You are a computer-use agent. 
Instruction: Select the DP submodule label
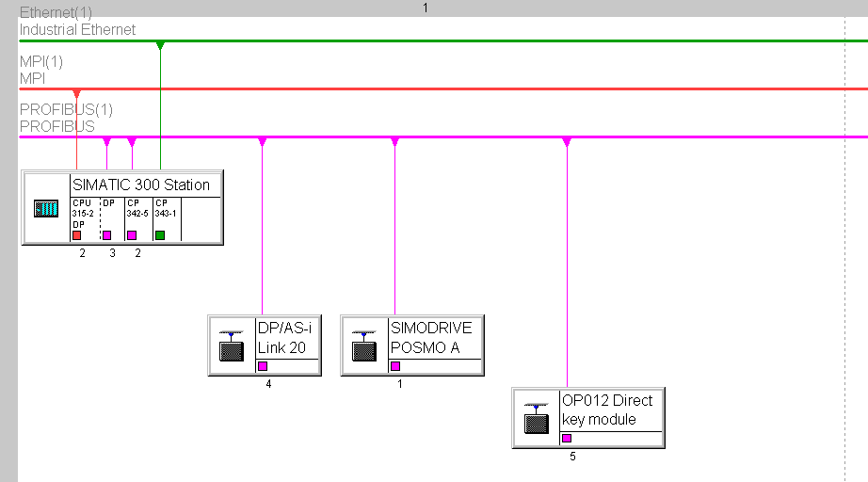(x=108, y=203)
